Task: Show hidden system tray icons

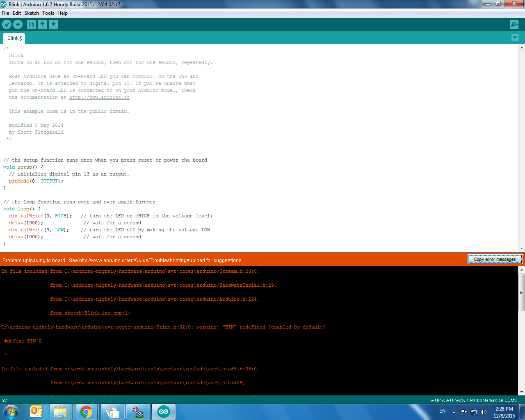Action: pyautogui.click(x=454, y=412)
